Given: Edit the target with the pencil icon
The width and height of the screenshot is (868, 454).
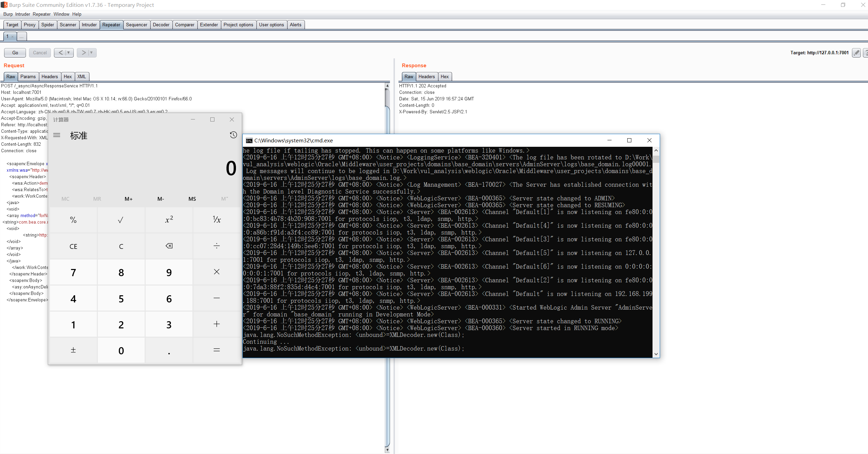Looking at the screenshot, I should pos(856,53).
